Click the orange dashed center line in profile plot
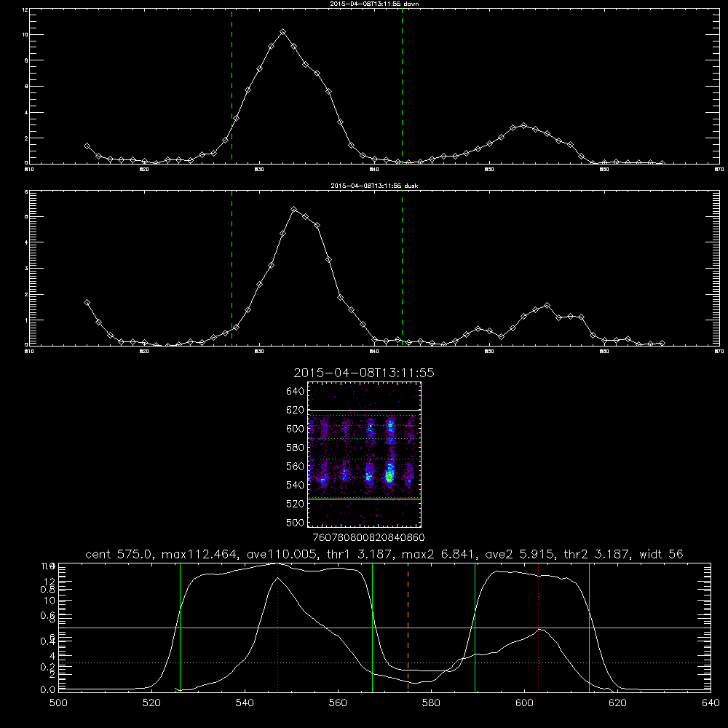This screenshot has width=728, height=728. tap(408, 627)
